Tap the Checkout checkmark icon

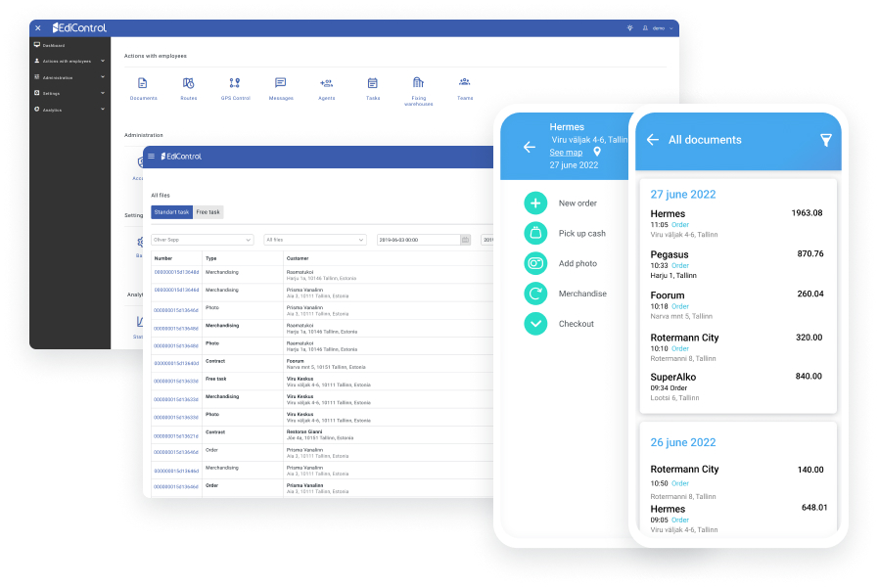[535, 324]
